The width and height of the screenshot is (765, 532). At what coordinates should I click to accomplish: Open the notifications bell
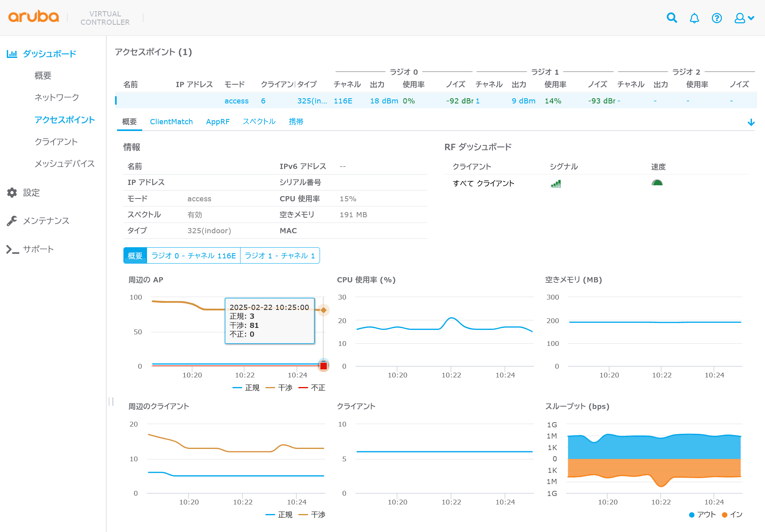coord(694,18)
